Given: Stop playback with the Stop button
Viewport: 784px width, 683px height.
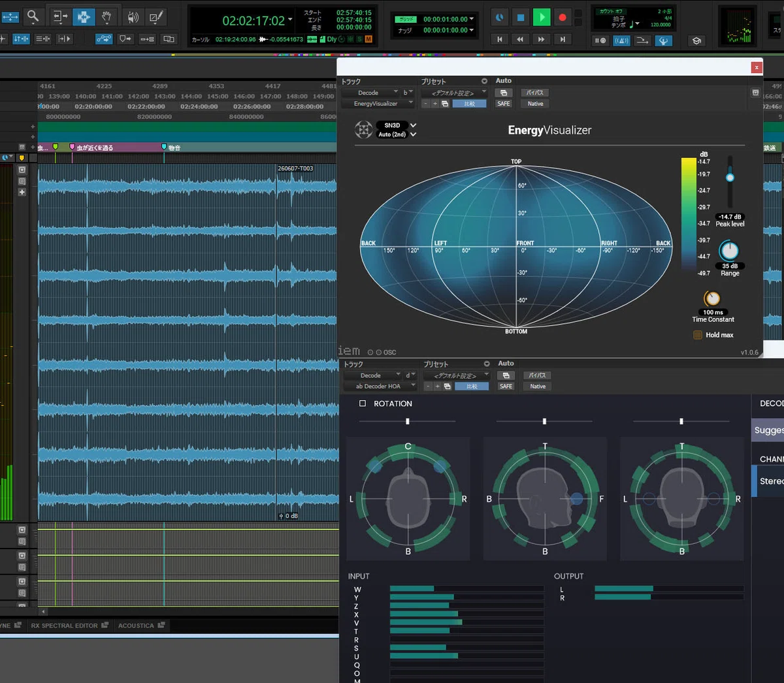Looking at the screenshot, I should click(520, 18).
